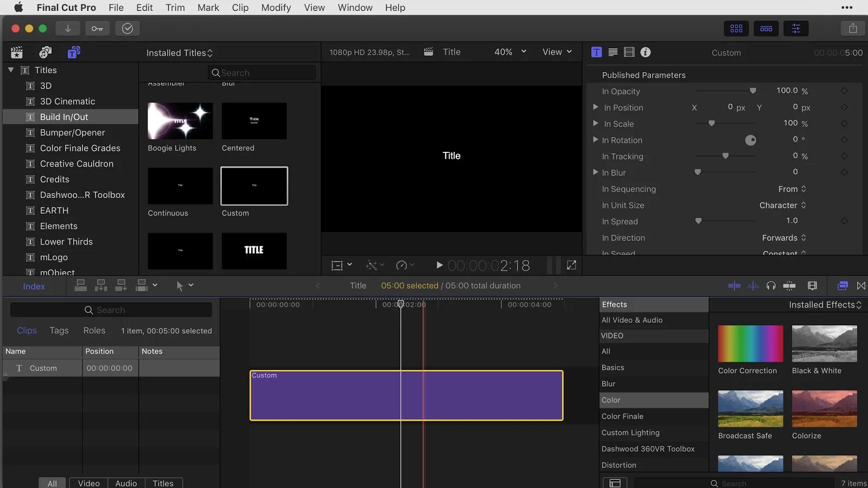Screen dimensions: 868x488
Task: Change In Sequencing From popup
Action: coord(792,189)
